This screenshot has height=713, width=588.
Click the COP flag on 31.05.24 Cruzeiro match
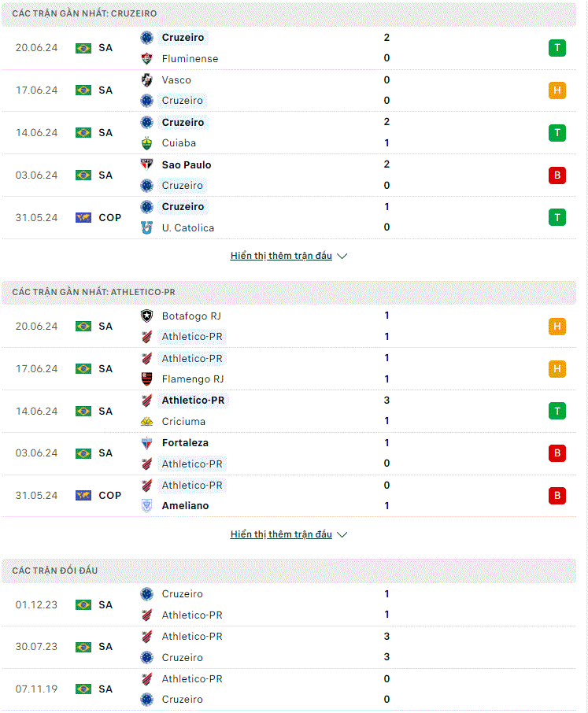pos(83,217)
